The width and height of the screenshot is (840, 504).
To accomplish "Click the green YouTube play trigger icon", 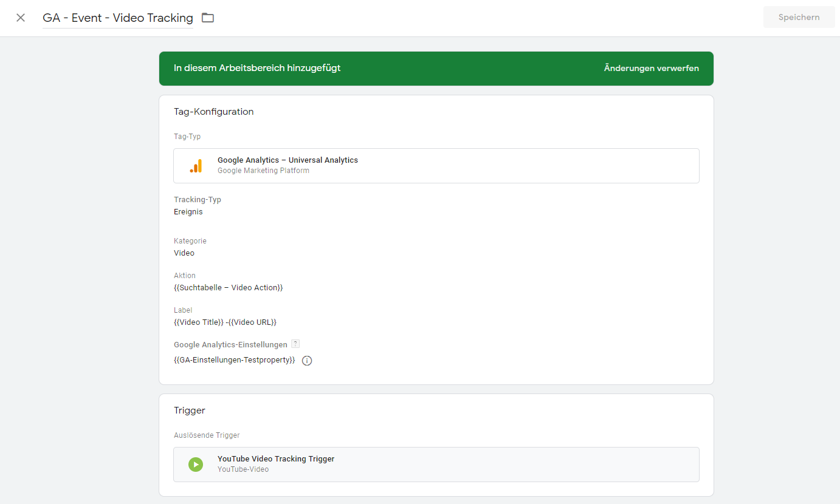I will click(195, 465).
